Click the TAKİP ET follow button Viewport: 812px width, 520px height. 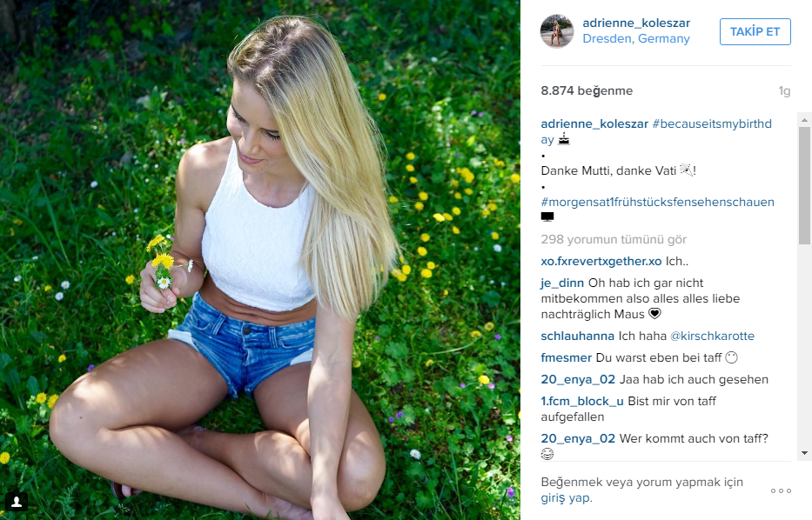coord(755,31)
